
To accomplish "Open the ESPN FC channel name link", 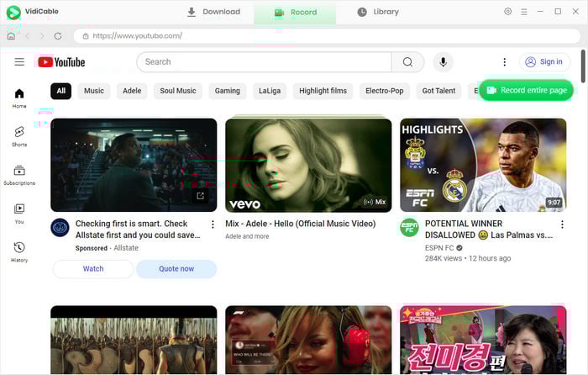I will 439,248.
